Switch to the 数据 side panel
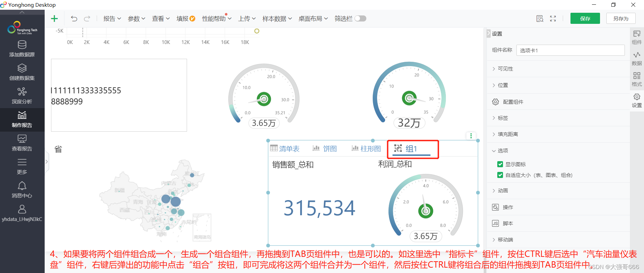This screenshot has width=644, height=273. click(x=637, y=59)
